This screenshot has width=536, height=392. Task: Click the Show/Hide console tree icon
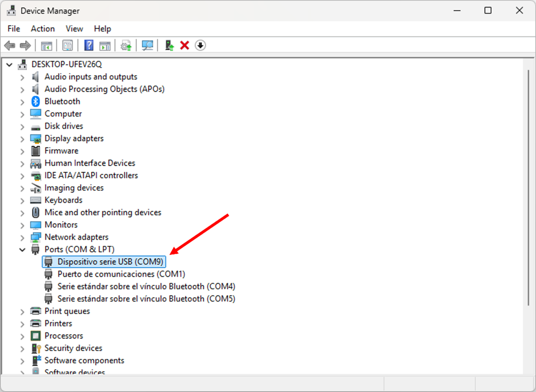pos(47,46)
